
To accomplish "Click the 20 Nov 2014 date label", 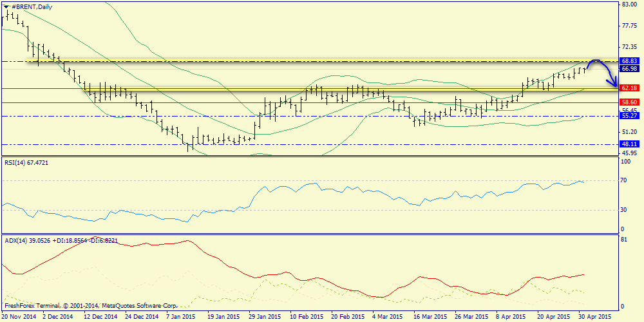I will point(19,317).
